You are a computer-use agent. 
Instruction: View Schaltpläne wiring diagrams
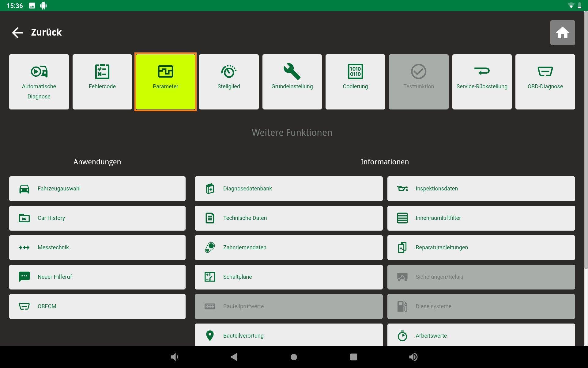[289, 277]
